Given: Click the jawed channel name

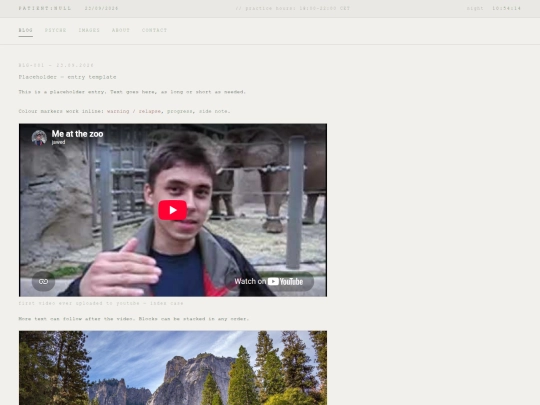Looking at the screenshot, I should [x=58, y=142].
